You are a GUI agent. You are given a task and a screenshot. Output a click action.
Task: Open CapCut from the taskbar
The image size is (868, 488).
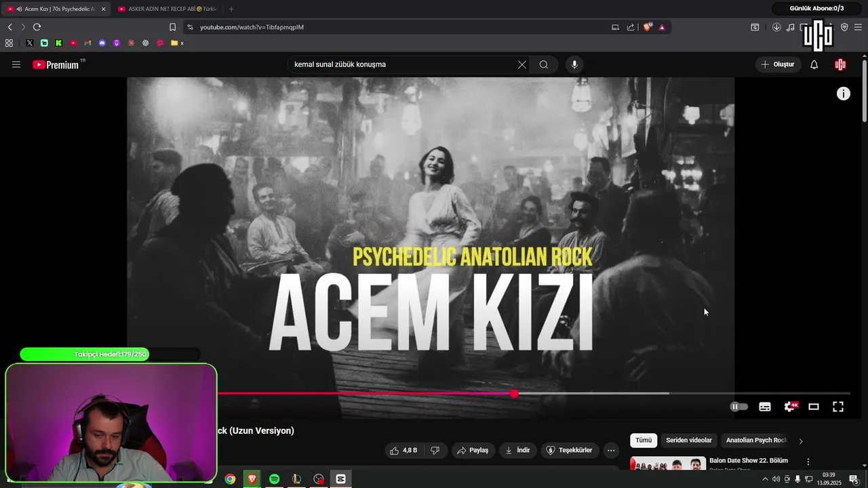pyautogui.click(x=340, y=479)
